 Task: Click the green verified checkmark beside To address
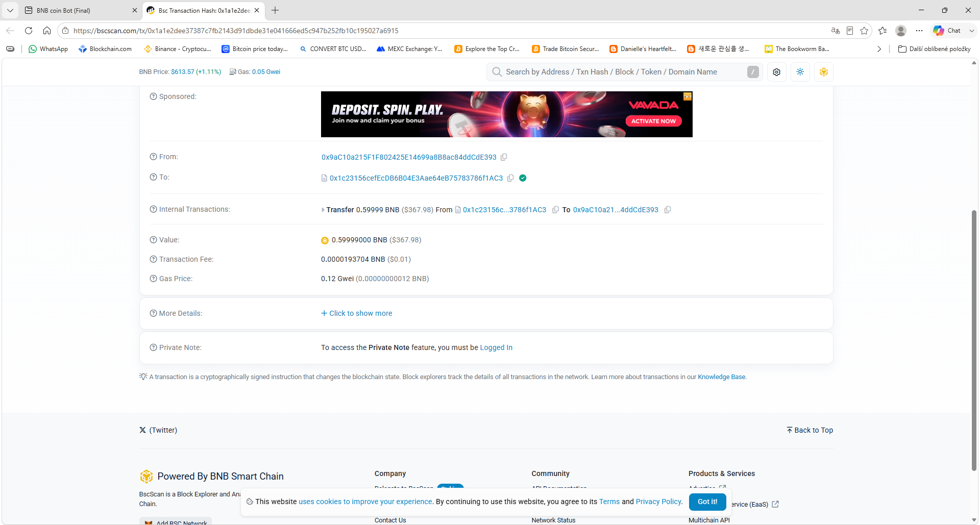pos(523,178)
